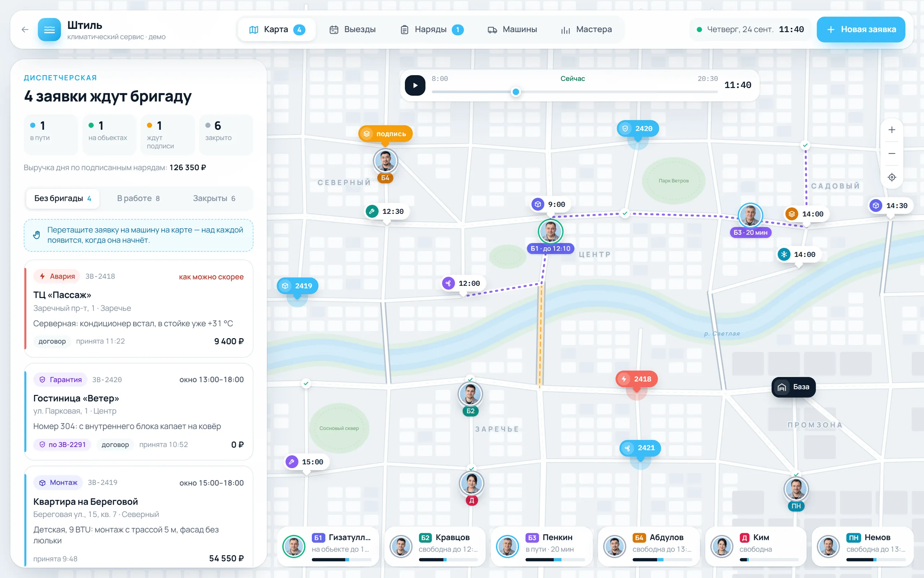Viewport: 924px width, 578px height.
Task: Open the Мастера tab
Action: pos(586,29)
